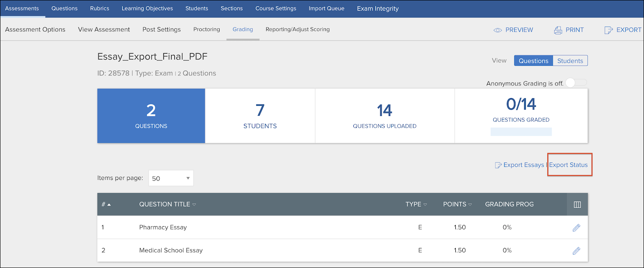Click the assessment title Essay_Export_Final_PDF
This screenshot has width=644, height=268.
coord(153,57)
